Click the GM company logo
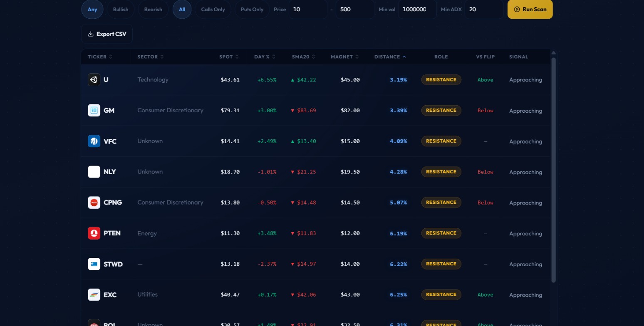Image resolution: width=644 pixels, height=326 pixels. (x=94, y=110)
